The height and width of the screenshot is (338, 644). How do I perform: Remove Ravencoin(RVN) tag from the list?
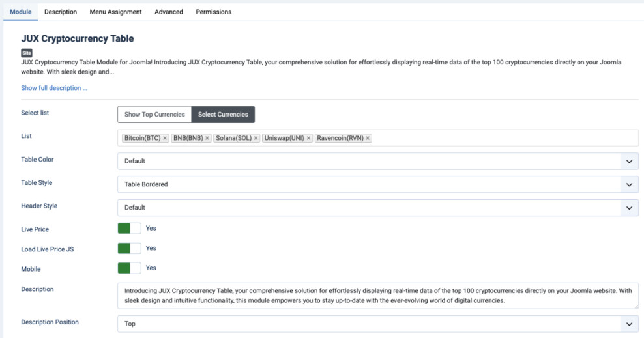[x=367, y=138]
